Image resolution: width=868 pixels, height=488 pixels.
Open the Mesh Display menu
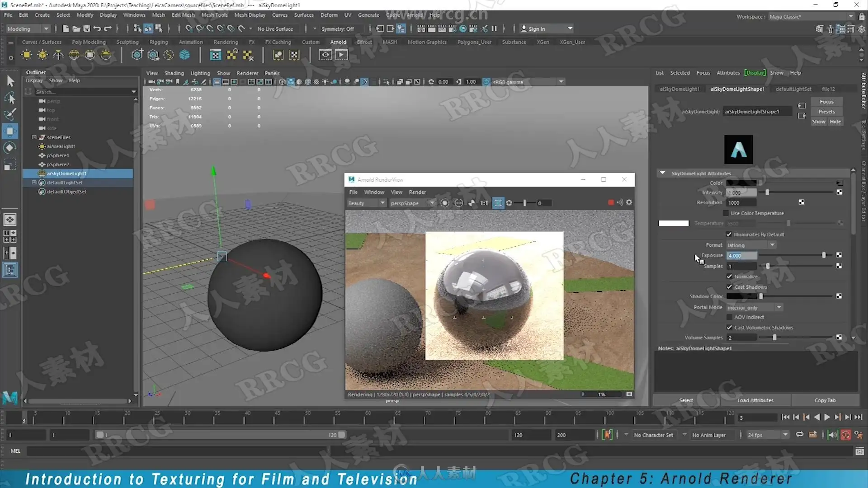(x=250, y=15)
